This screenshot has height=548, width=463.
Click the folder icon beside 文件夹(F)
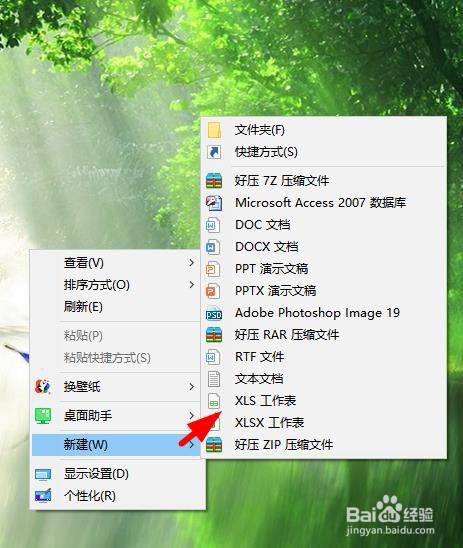point(214,130)
